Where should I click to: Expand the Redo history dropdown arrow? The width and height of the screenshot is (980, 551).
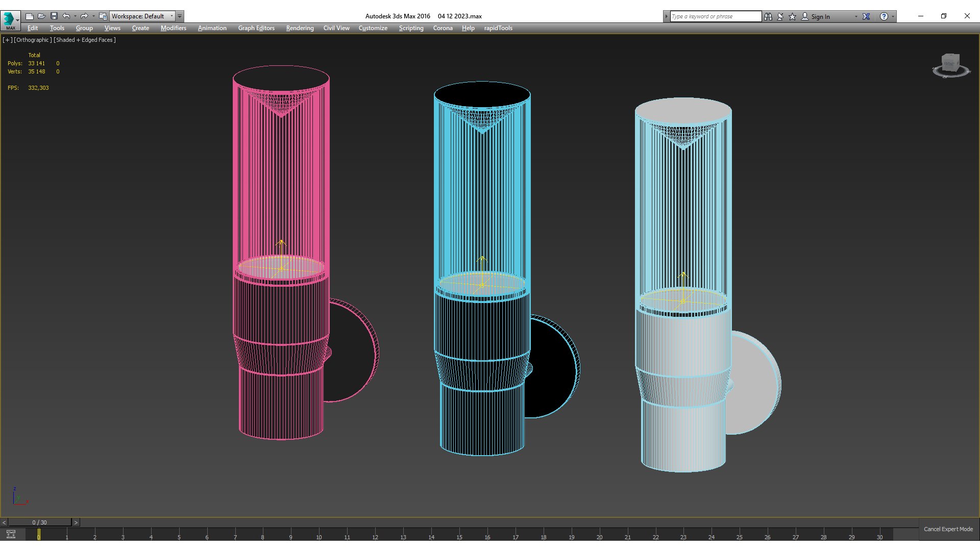(93, 16)
